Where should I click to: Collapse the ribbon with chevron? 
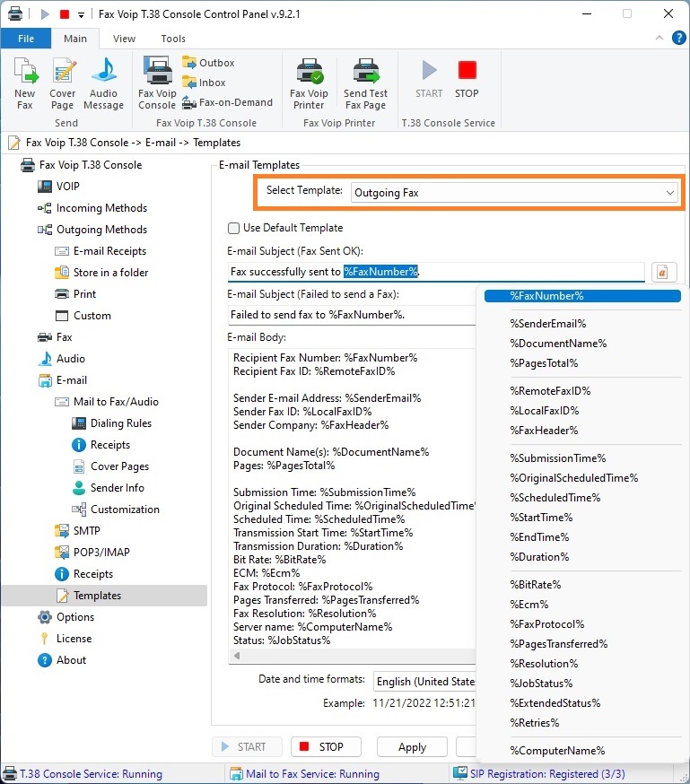tap(659, 38)
